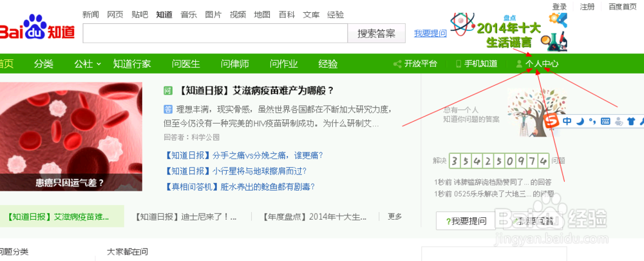Click the Baidu Zhidao logo
Screen dimensions: 644x261
[37, 28]
